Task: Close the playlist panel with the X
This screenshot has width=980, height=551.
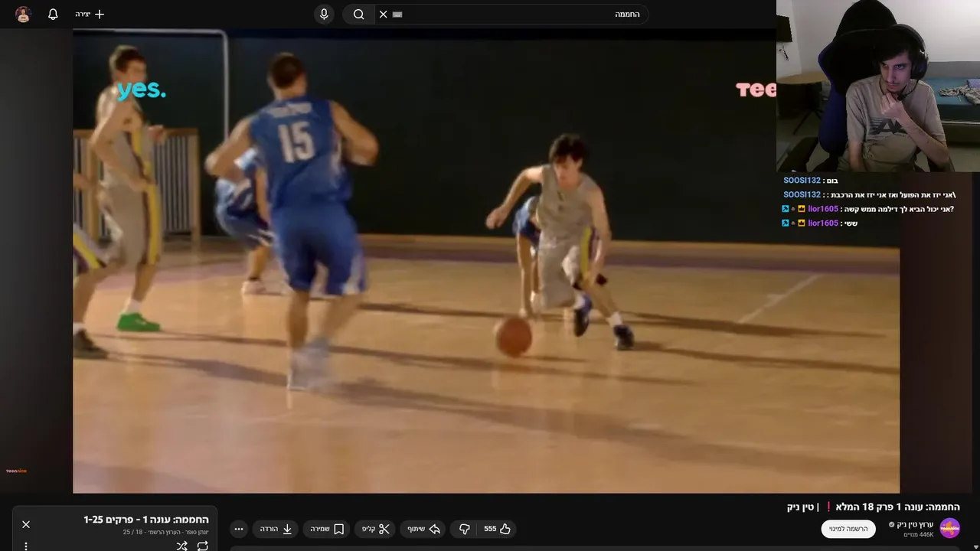Action: point(26,524)
